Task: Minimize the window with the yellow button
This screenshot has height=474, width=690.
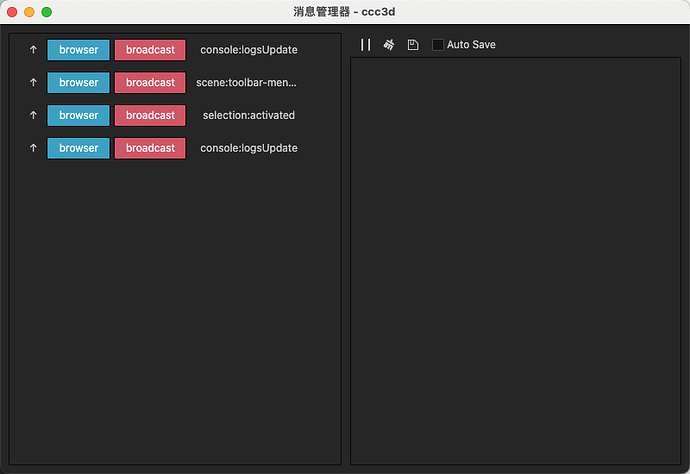Action: click(29, 12)
